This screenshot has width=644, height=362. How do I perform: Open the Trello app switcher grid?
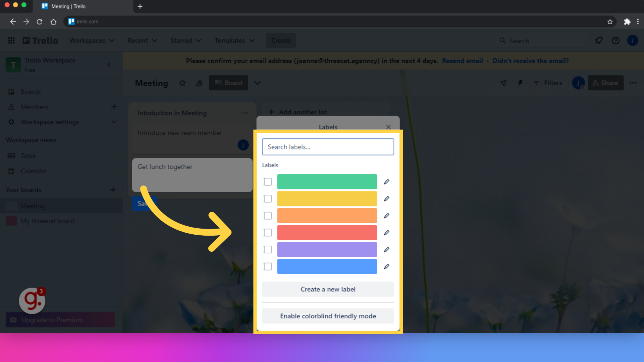click(11, 41)
